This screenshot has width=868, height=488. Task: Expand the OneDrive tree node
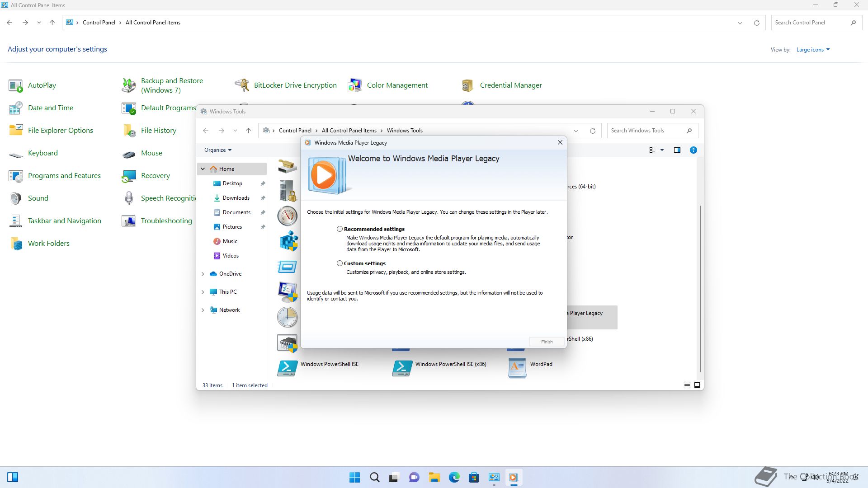pos(203,274)
